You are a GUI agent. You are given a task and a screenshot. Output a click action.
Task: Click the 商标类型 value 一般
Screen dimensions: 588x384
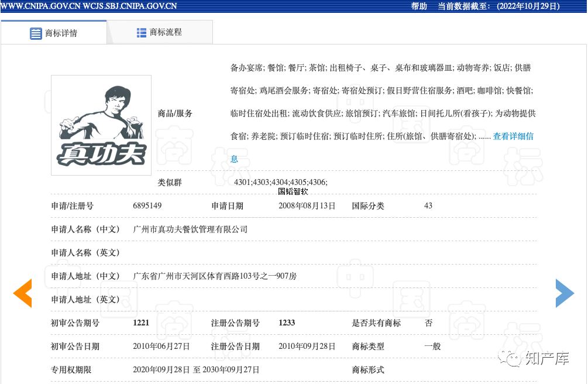(432, 347)
